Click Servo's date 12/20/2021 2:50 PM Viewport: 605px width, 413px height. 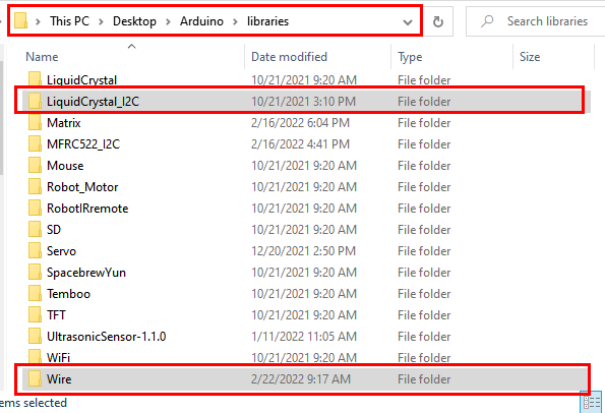click(x=303, y=251)
